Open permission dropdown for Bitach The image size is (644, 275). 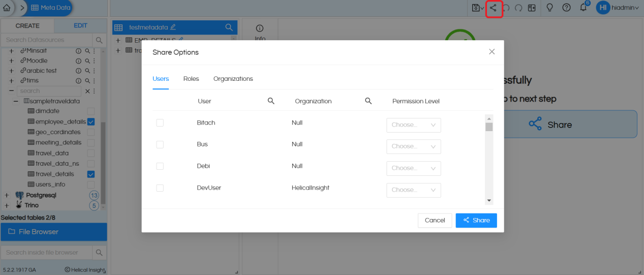[x=414, y=125]
